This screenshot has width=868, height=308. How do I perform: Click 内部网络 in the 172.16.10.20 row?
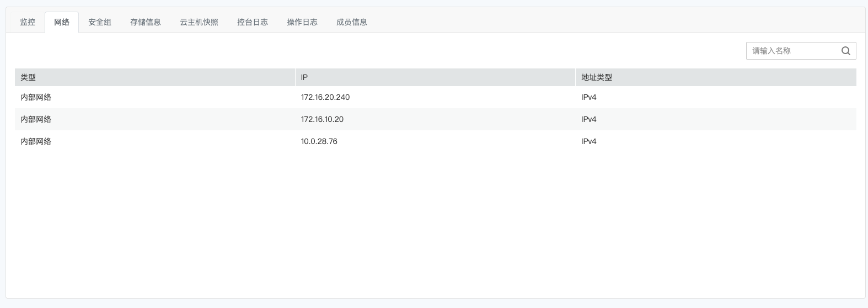(x=36, y=119)
